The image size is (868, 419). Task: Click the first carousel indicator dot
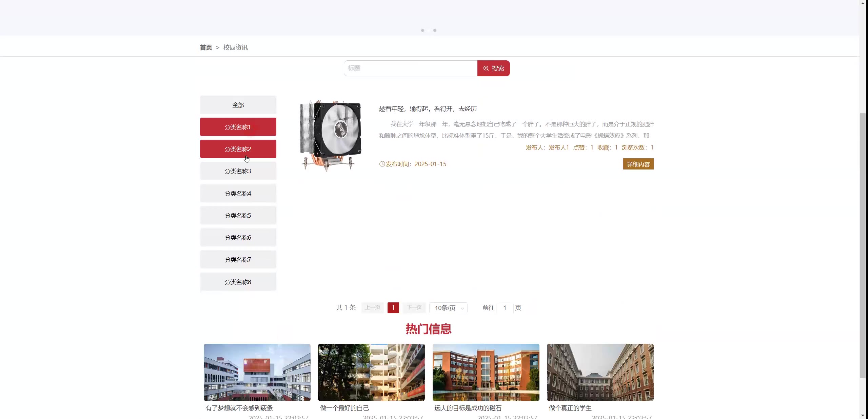422,31
